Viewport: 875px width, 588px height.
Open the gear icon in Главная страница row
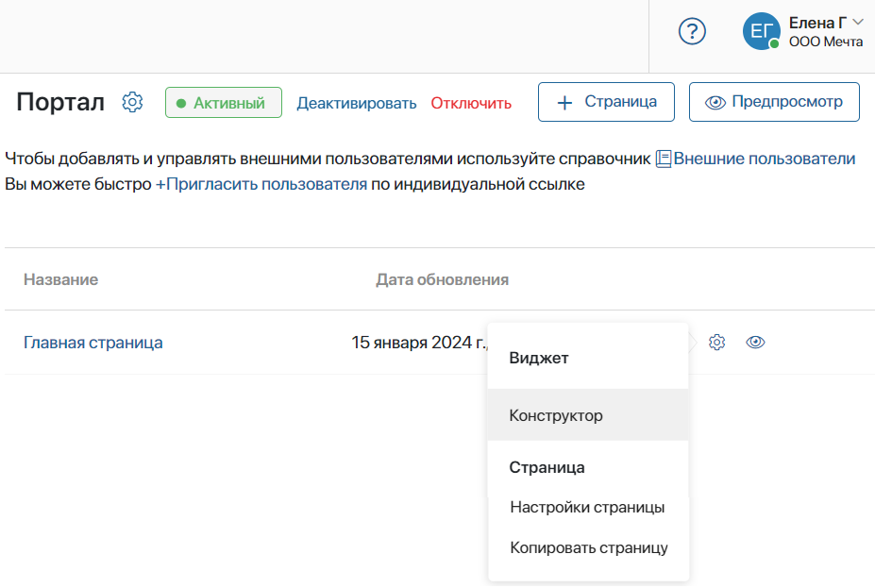tap(716, 342)
